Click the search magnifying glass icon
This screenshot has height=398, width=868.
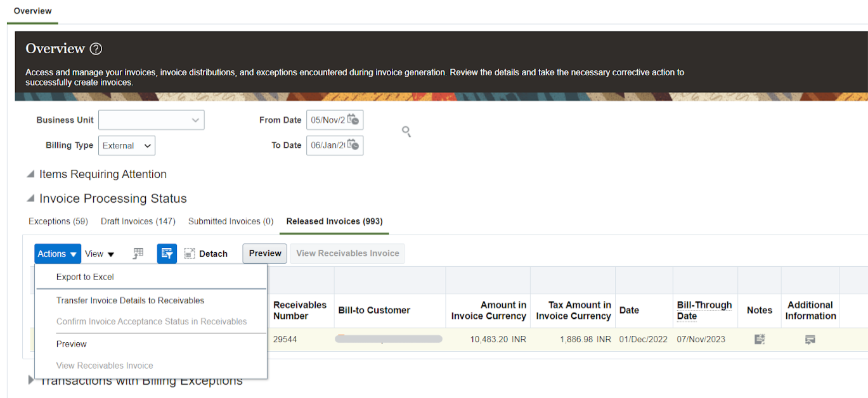(x=406, y=131)
